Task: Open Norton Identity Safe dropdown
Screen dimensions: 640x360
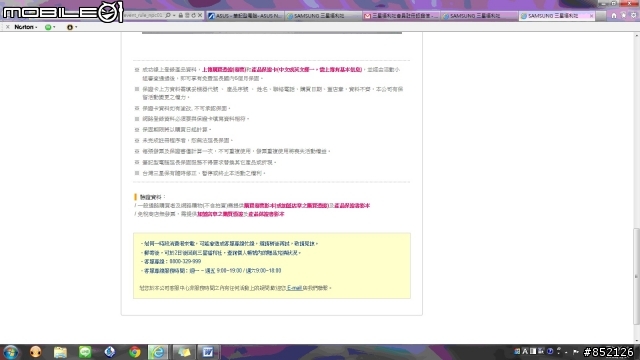Action: [71, 27]
